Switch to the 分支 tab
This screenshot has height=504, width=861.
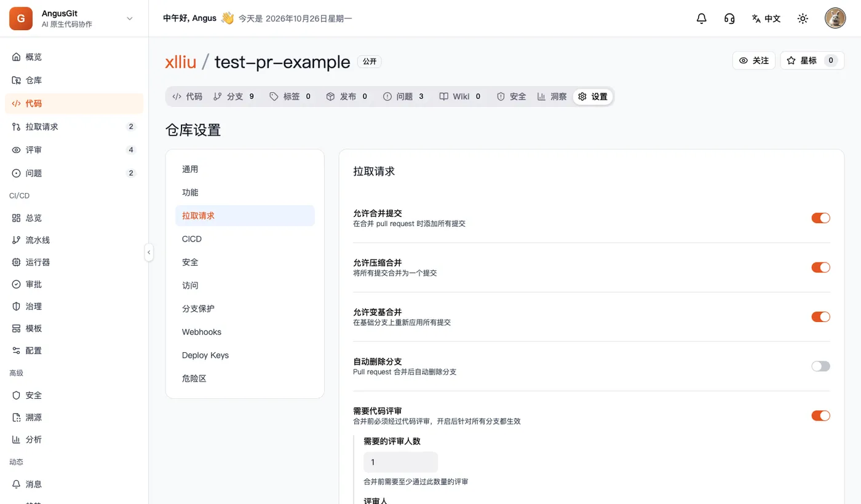pyautogui.click(x=234, y=96)
